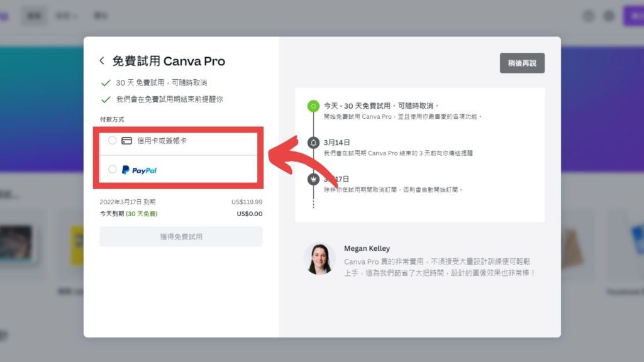Viewport: 644px width, 362px height.
Task: Go back using the left chevron arrow
Action: [102, 61]
